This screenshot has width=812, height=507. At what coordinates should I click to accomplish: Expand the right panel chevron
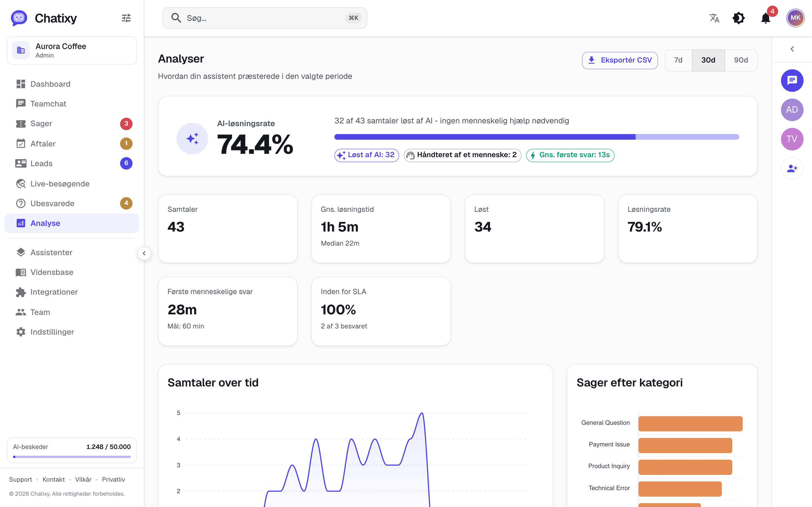coord(792,49)
